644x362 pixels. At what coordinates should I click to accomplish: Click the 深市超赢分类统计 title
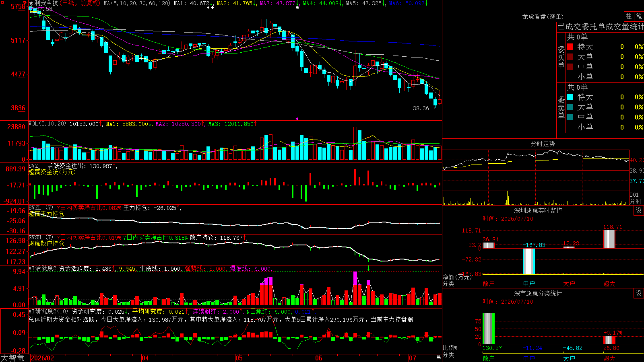[x=538, y=293]
